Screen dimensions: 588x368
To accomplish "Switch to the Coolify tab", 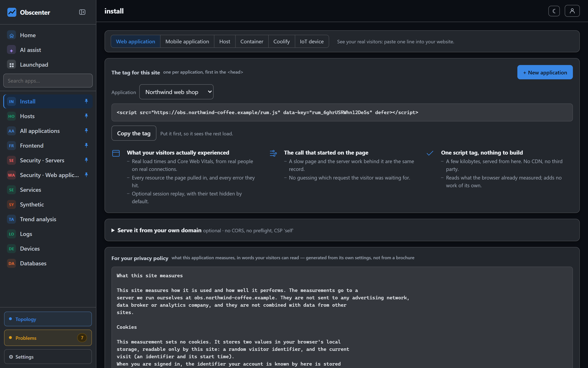I will 282,41.
